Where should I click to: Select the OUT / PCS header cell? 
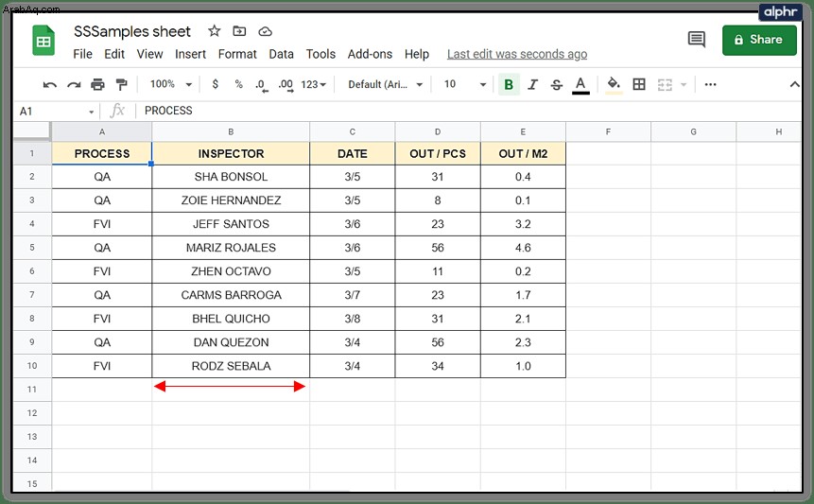tap(438, 153)
